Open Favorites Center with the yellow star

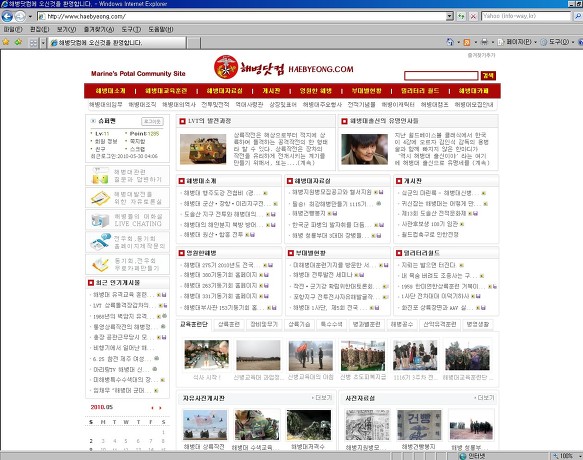(6, 42)
